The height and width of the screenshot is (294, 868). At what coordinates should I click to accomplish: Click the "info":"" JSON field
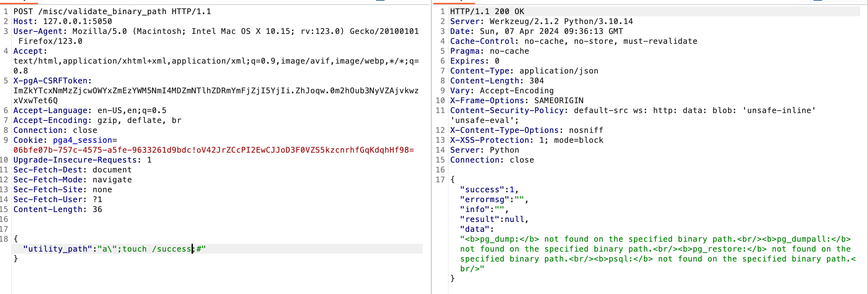[485, 210]
